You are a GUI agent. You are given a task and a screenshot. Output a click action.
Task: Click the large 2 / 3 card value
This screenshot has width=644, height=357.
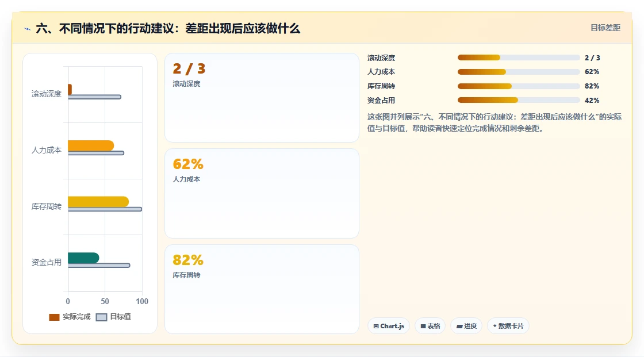(x=189, y=68)
